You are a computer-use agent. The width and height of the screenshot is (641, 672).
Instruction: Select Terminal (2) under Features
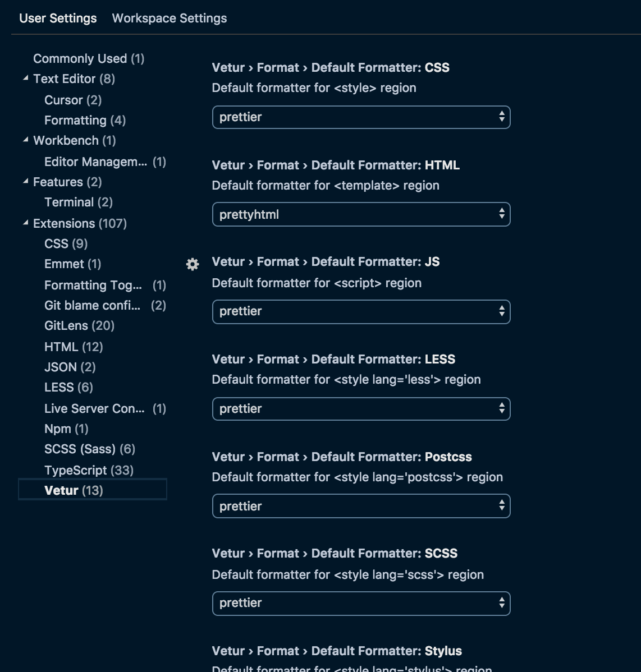(79, 202)
